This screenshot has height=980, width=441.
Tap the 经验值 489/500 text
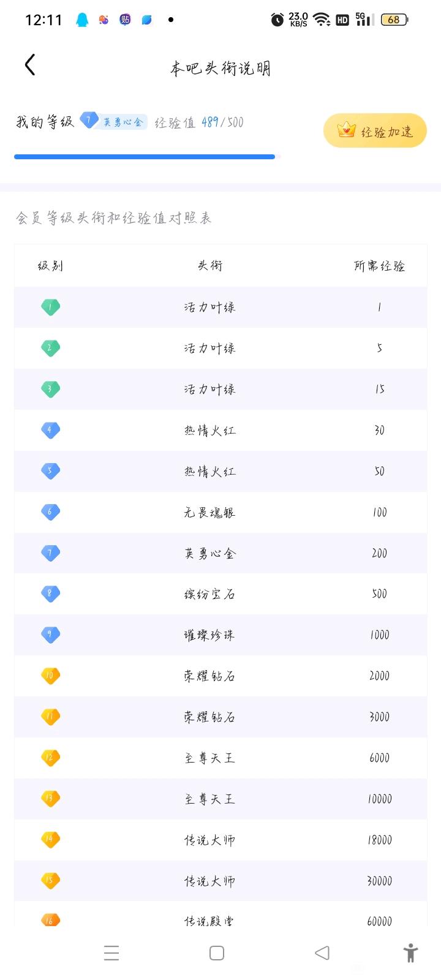pos(199,122)
